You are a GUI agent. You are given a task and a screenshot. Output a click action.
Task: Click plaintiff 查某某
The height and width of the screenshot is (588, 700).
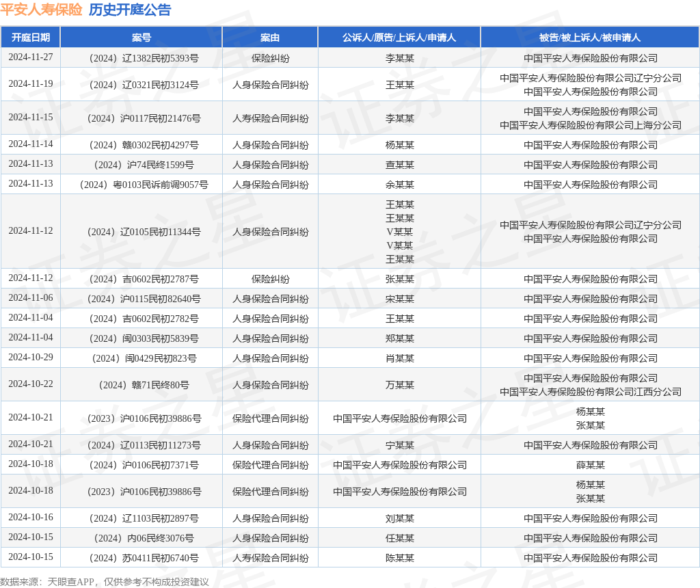(399, 165)
